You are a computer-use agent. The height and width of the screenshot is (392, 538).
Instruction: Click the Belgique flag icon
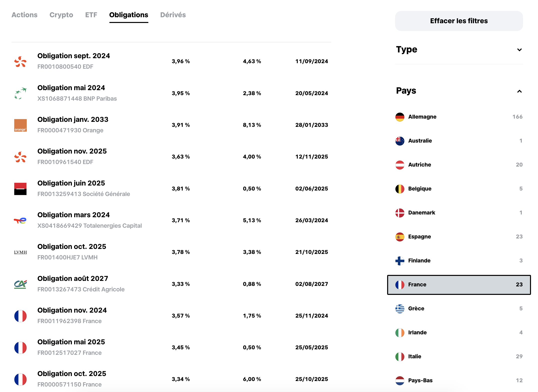coord(400,189)
